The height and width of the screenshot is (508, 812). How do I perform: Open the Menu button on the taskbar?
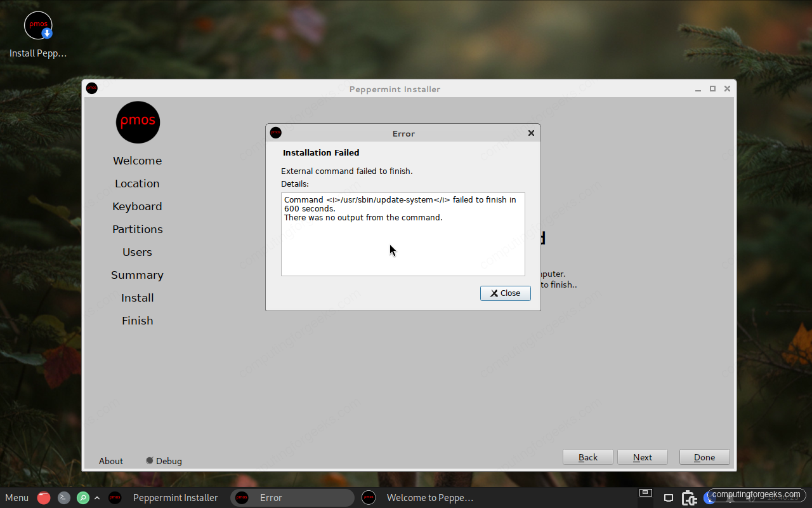[x=17, y=498]
